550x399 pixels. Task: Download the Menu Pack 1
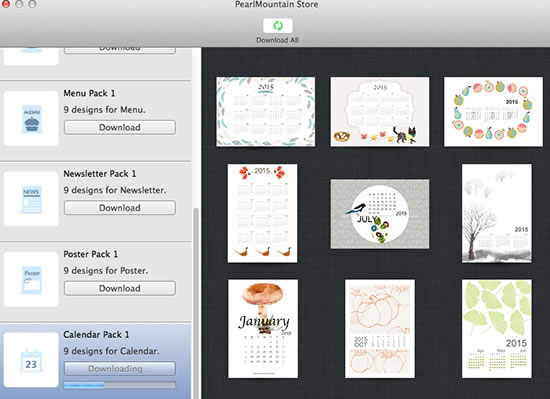120,127
